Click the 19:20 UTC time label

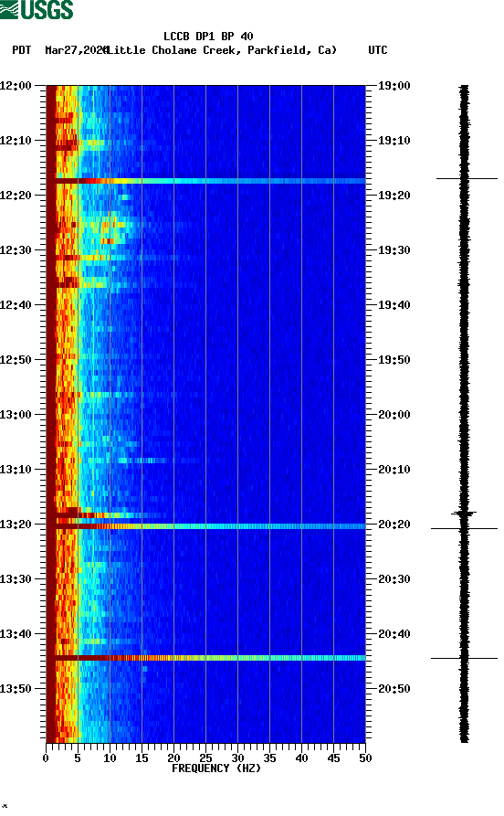click(394, 196)
